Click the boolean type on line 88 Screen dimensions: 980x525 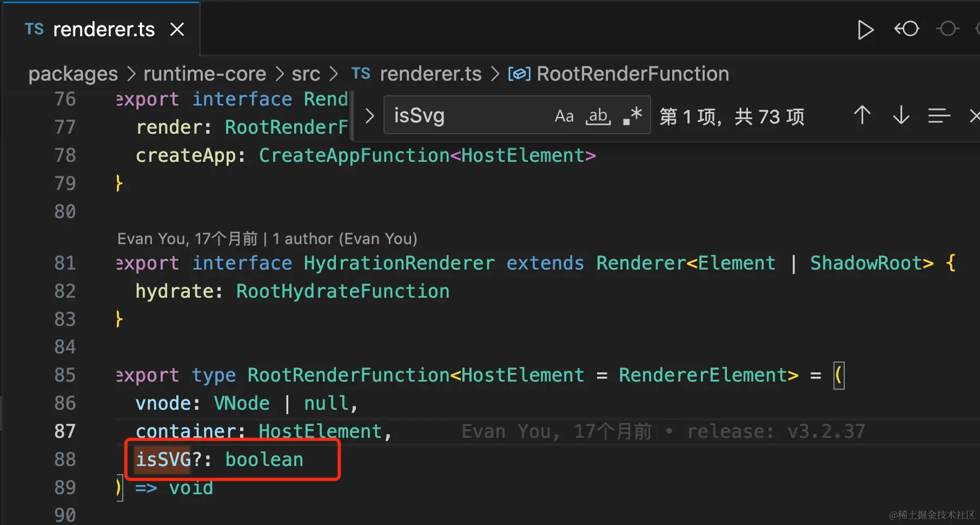[264, 460]
